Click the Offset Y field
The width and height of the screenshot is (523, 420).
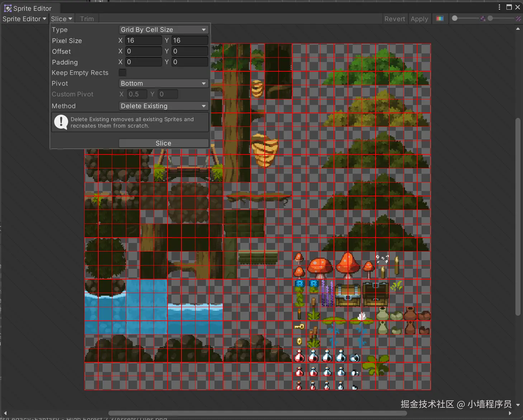click(x=190, y=51)
